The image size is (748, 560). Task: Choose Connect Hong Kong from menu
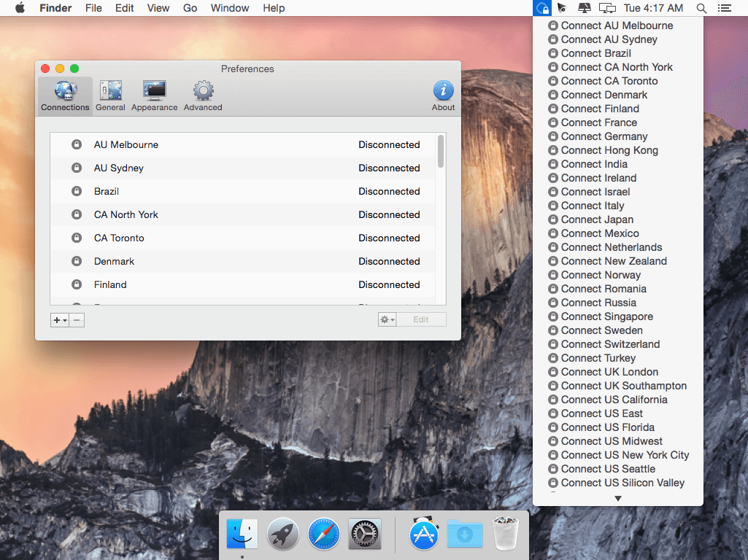tap(618, 150)
